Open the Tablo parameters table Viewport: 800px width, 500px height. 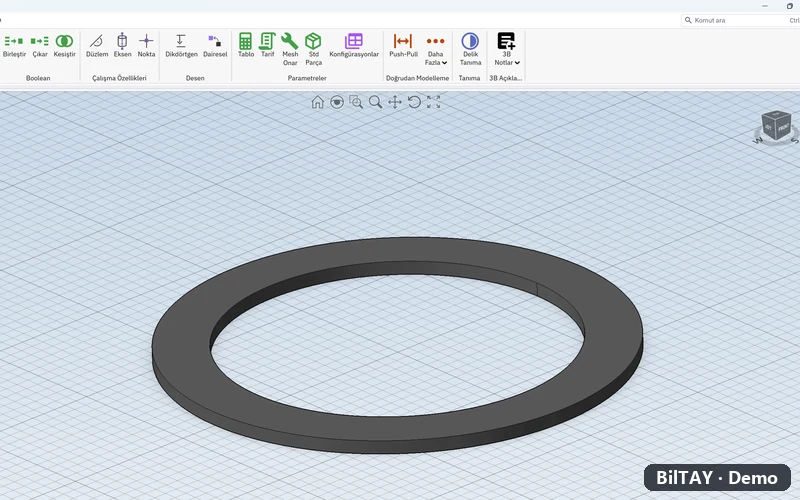(246, 45)
